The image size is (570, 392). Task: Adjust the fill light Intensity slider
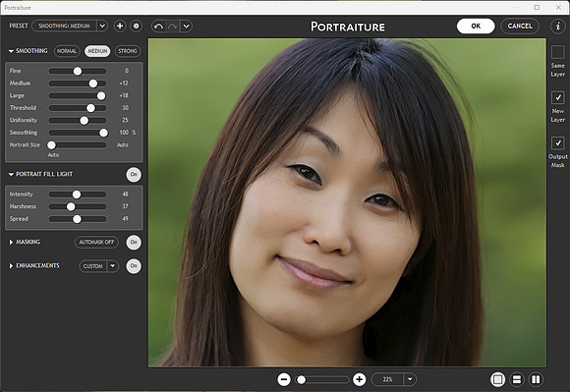point(78,195)
